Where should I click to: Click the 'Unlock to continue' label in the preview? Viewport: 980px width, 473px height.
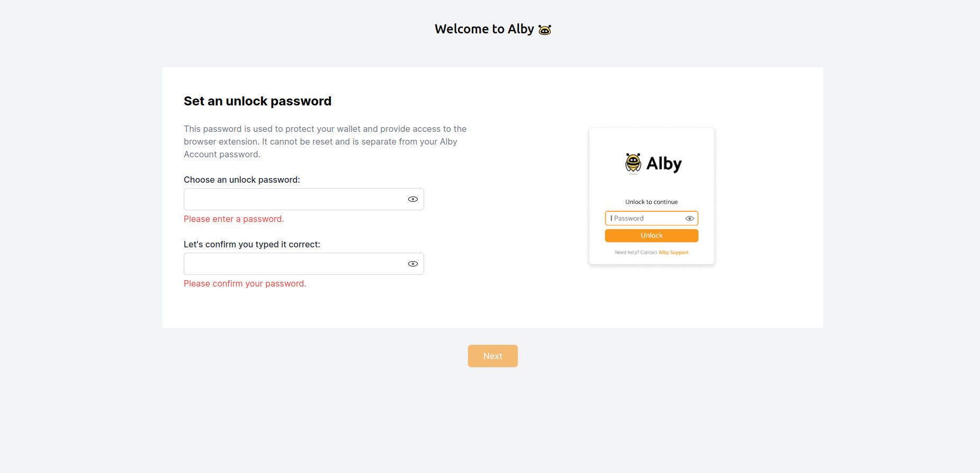pyautogui.click(x=651, y=201)
